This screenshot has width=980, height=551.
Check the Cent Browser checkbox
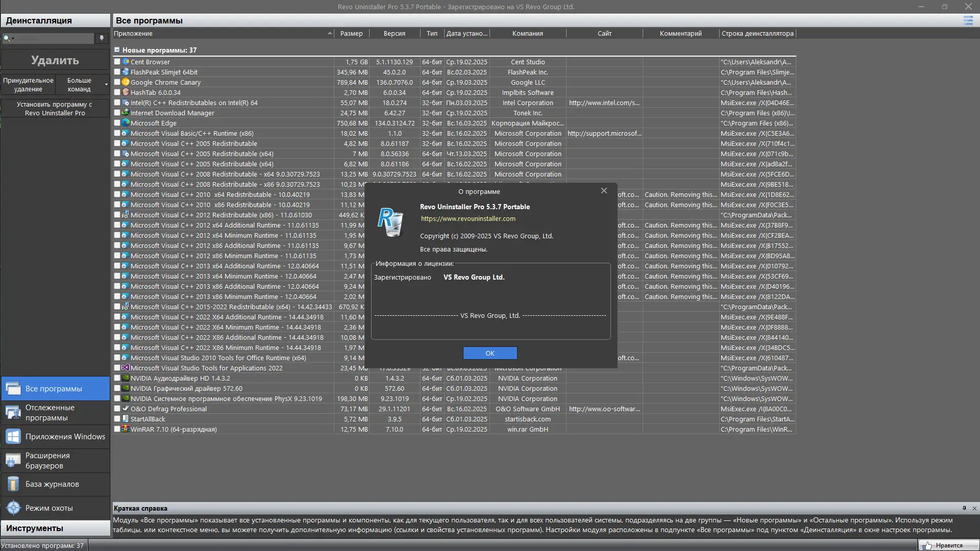point(117,62)
